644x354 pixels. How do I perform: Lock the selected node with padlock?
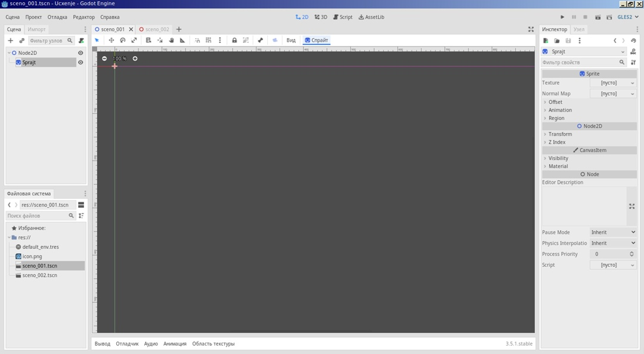point(234,40)
